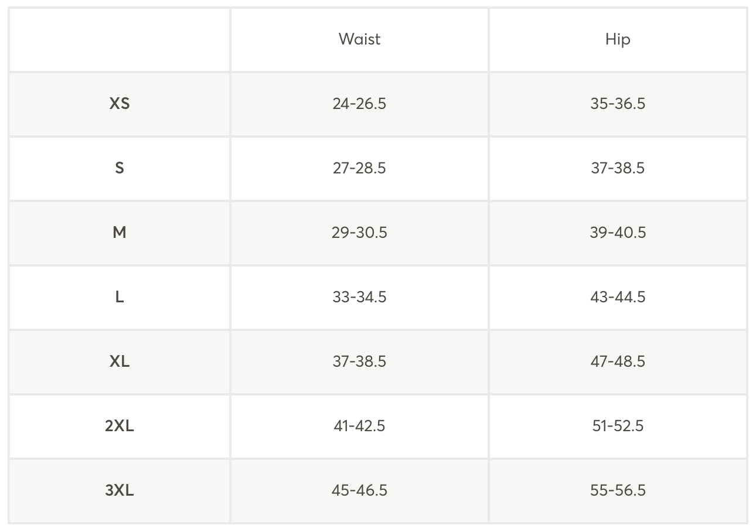756x532 pixels.
Task: Click waist value 24-26.5
Action: point(359,104)
